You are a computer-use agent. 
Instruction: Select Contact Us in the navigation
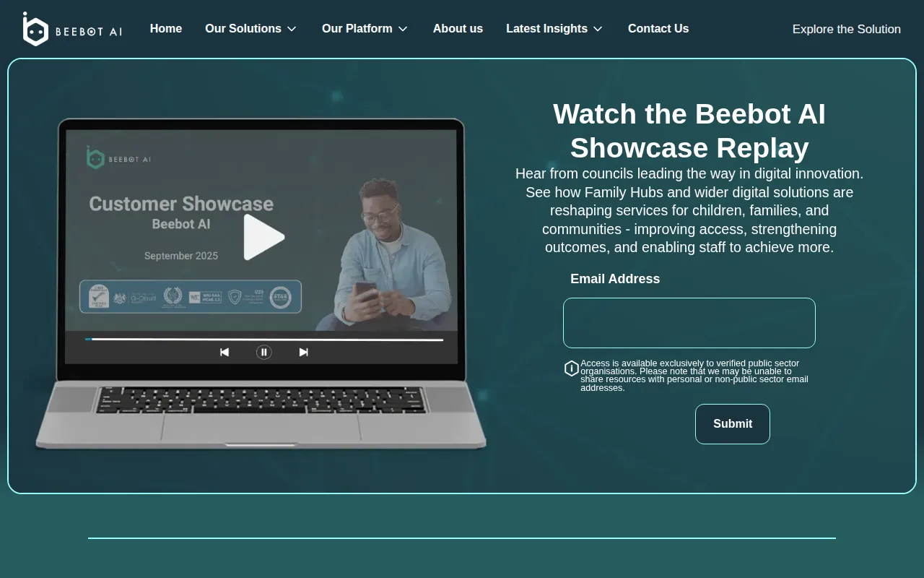tap(658, 29)
